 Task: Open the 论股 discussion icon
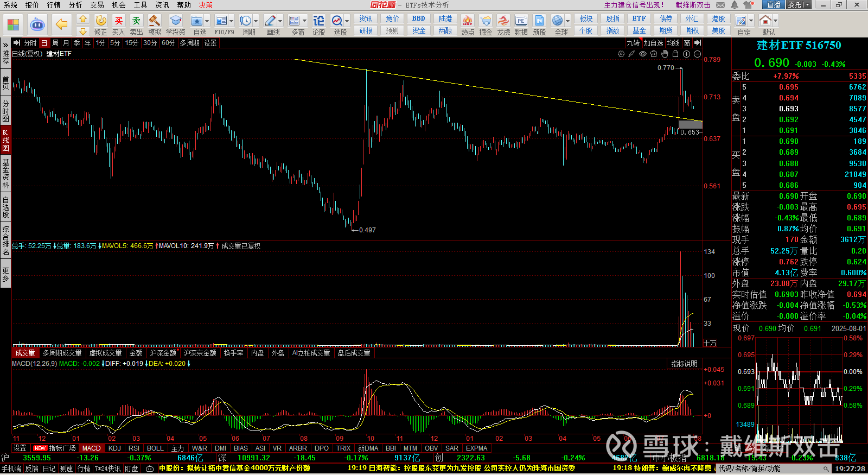319,21
